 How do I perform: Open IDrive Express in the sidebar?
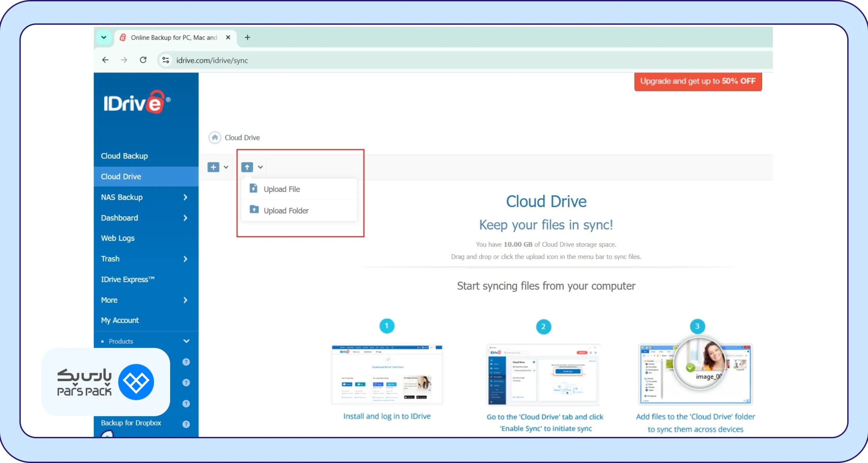tap(146, 279)
